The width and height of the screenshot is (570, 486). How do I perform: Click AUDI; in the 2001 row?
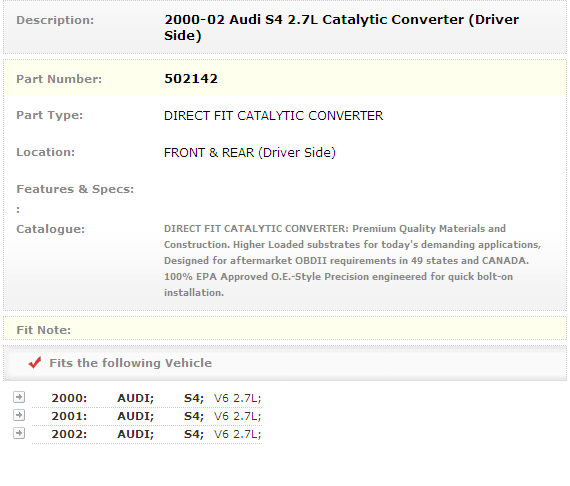click(x=136, y=416)
